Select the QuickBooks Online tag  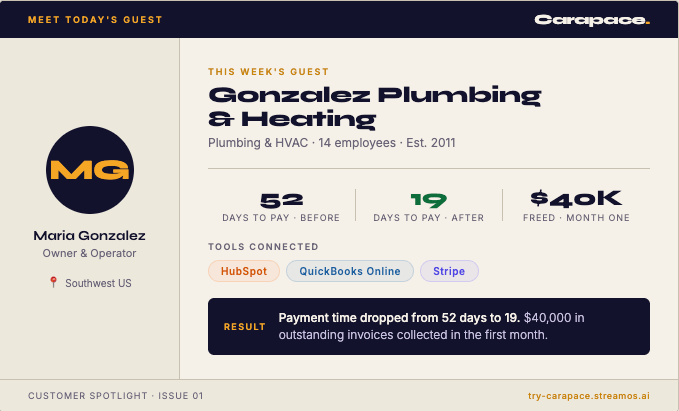coord(350,271)
